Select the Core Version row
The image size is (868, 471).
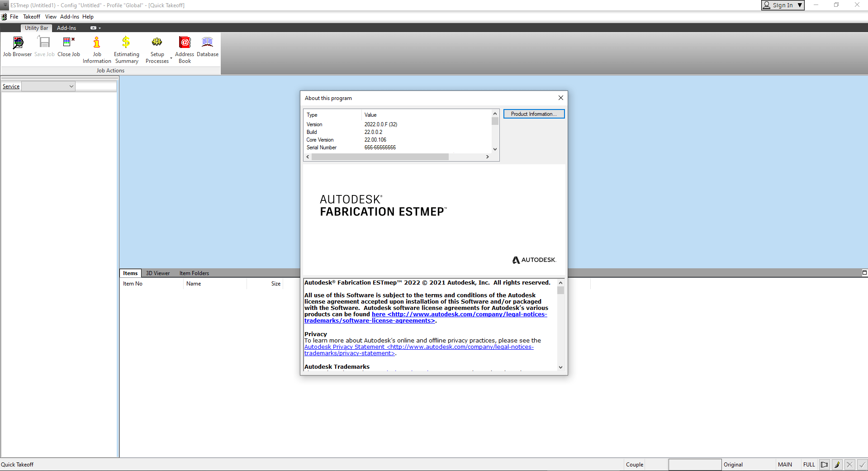398,140
